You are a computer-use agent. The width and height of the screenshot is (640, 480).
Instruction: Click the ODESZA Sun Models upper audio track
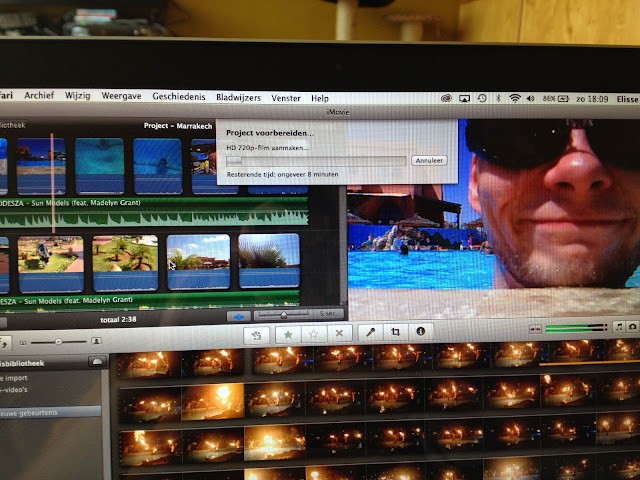tap(154, 212)
